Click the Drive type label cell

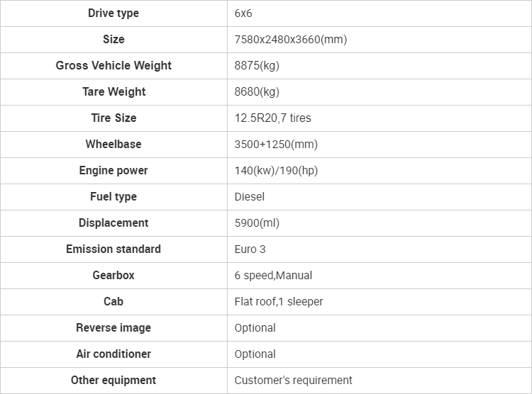pyautogui.click(x=113, y=13)
